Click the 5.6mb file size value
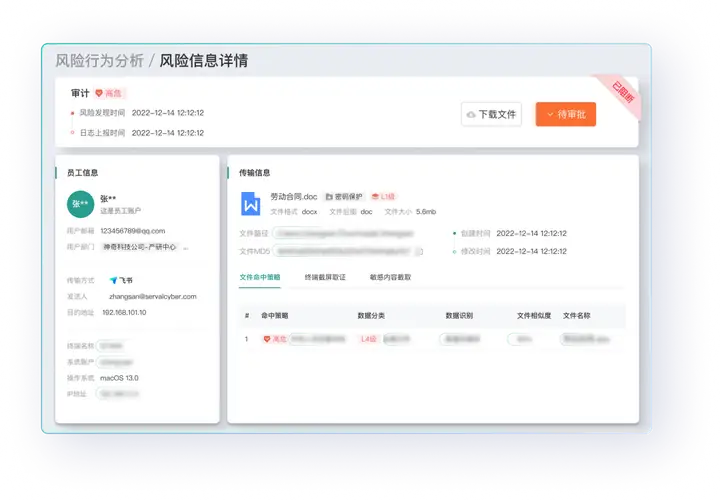This screenshot has width=720, height=500. (x=426, y=212)
